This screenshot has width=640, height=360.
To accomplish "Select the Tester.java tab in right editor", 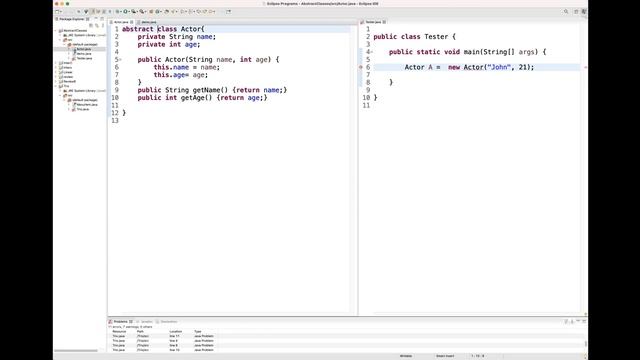I will tap(373, 22).
